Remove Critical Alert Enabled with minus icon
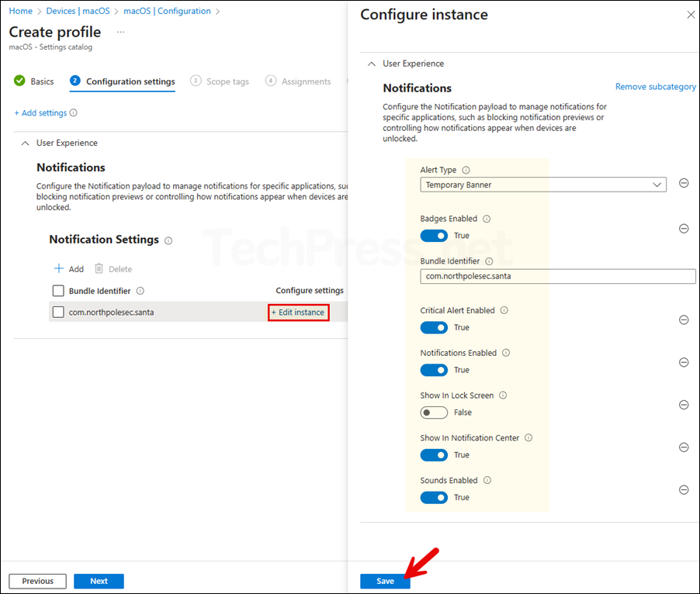The width and height of the screenshot is (700, 594). click(x=684, y=319)
